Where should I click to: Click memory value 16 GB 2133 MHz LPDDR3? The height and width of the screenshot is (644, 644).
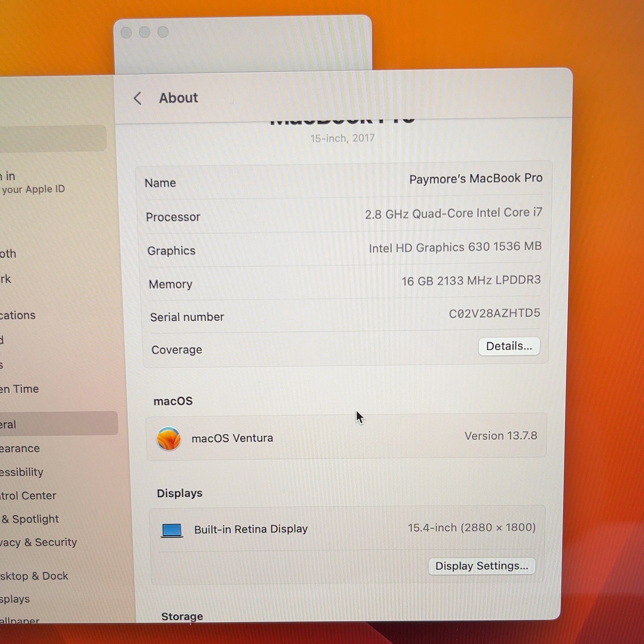[x=471, y=280]
